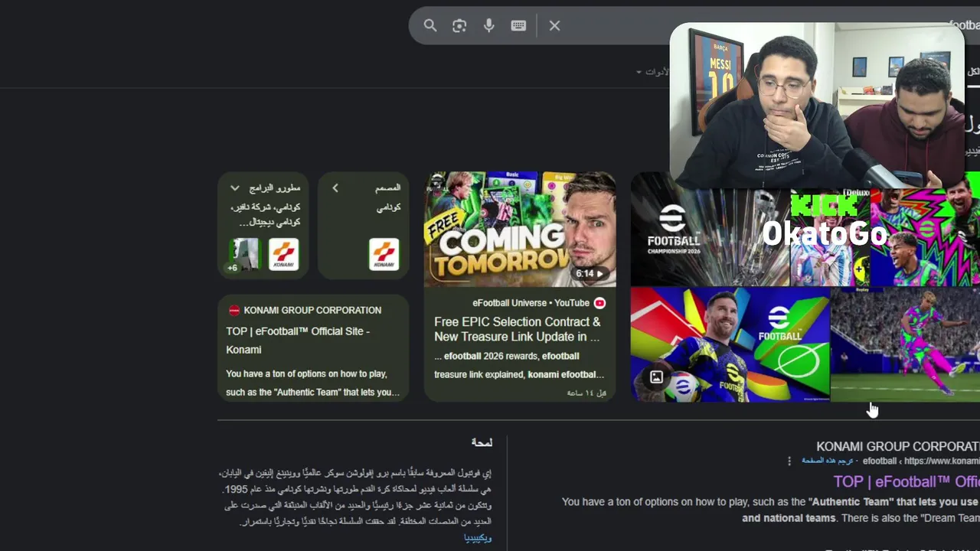Open eFootball Championship 2026 image

point(710,230)
